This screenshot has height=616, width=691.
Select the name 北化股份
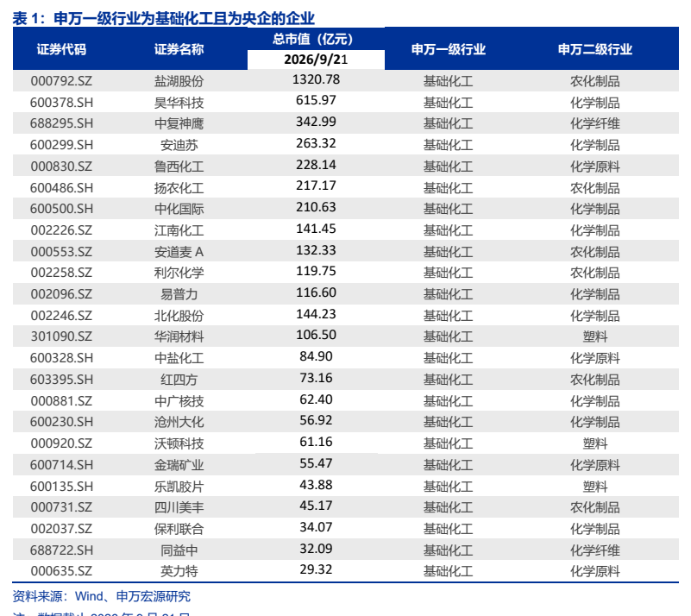click(179, 316)
